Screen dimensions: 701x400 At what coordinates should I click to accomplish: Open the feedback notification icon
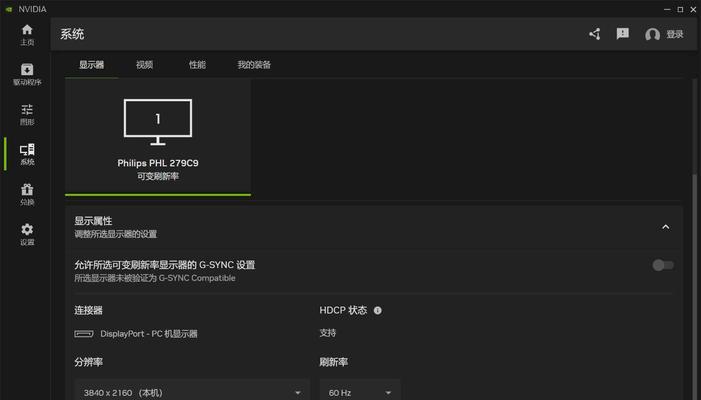click(622, 34)
